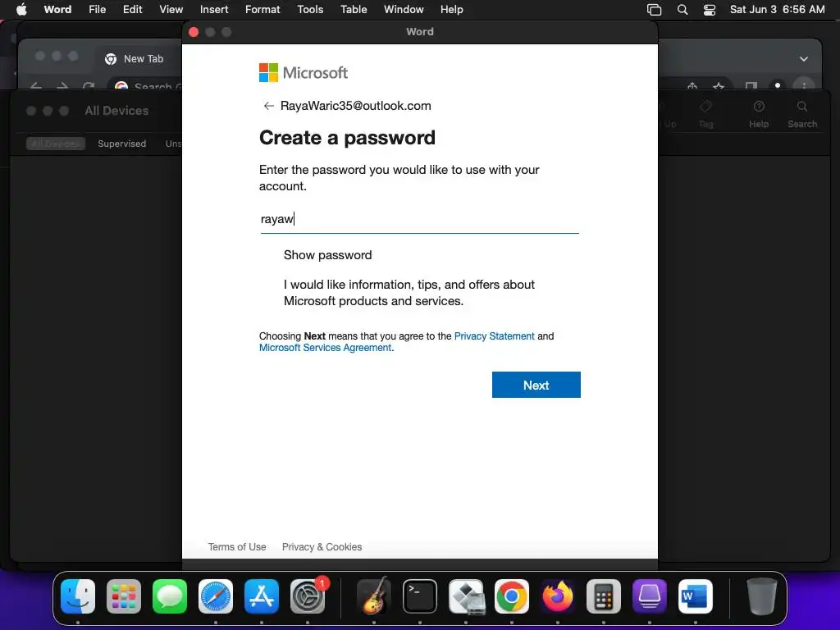Click the password input field
840x630 pixels.
[x=419, y=219]
